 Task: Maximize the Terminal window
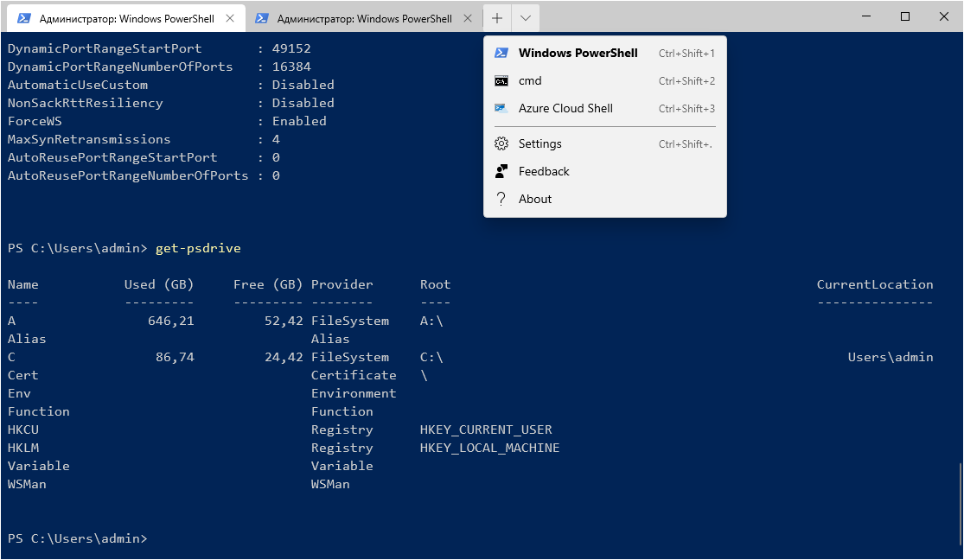[x=905, y=16]
